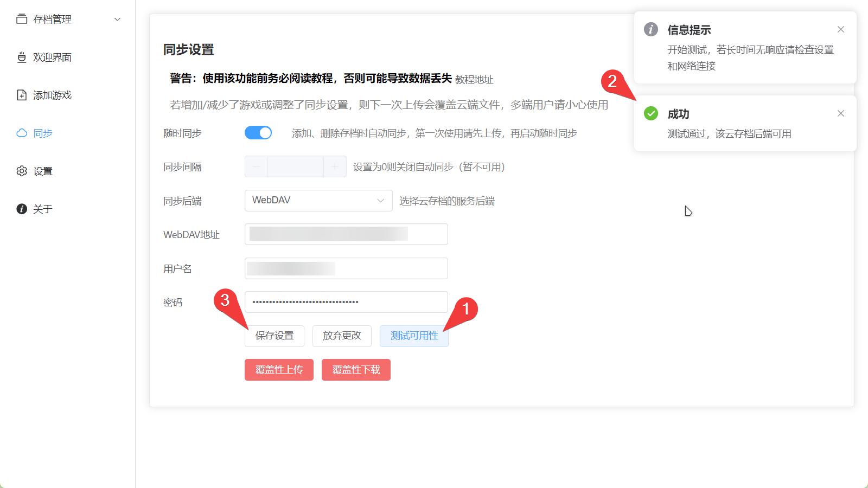
Task: Click the 关于 info icon
Action: coord(21,208)
